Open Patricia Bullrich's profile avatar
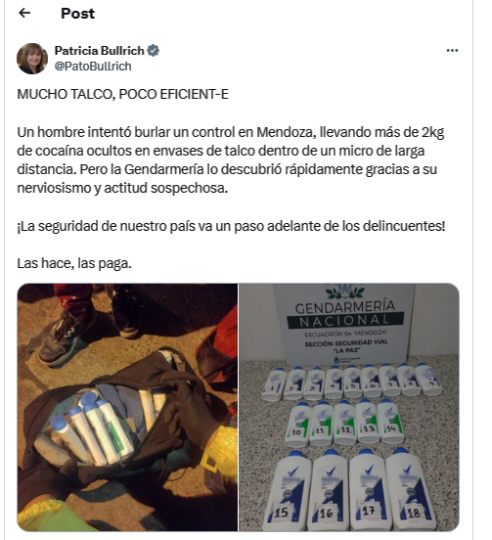 coord(32,58)
